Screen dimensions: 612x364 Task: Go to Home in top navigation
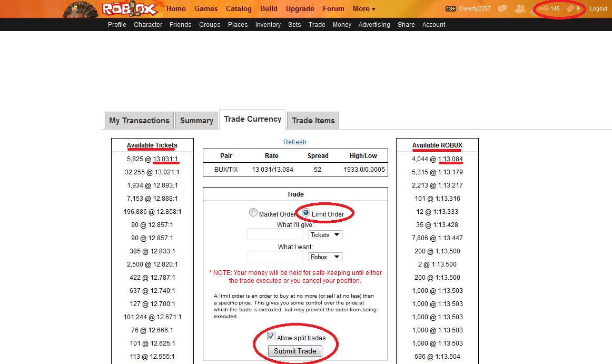tap(176, 8)
